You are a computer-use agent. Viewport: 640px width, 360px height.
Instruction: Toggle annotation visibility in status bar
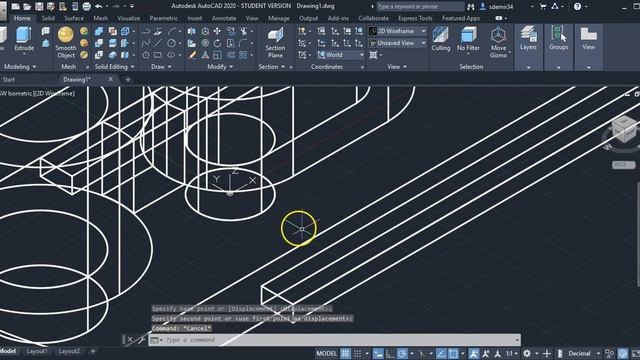(x=473, y=353)
